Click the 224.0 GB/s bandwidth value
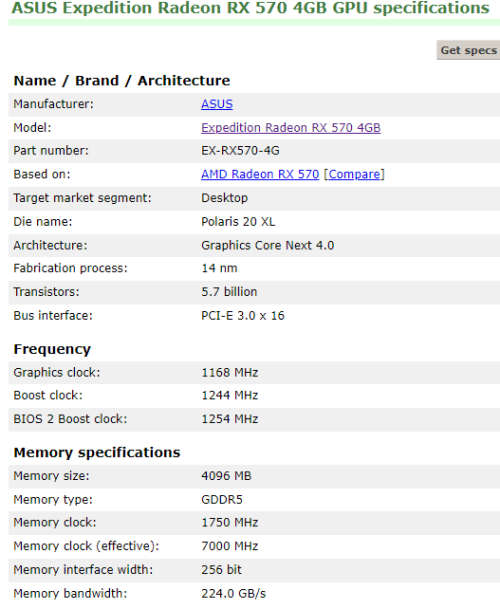Viewport: 500px width, 609px height. 233,593
